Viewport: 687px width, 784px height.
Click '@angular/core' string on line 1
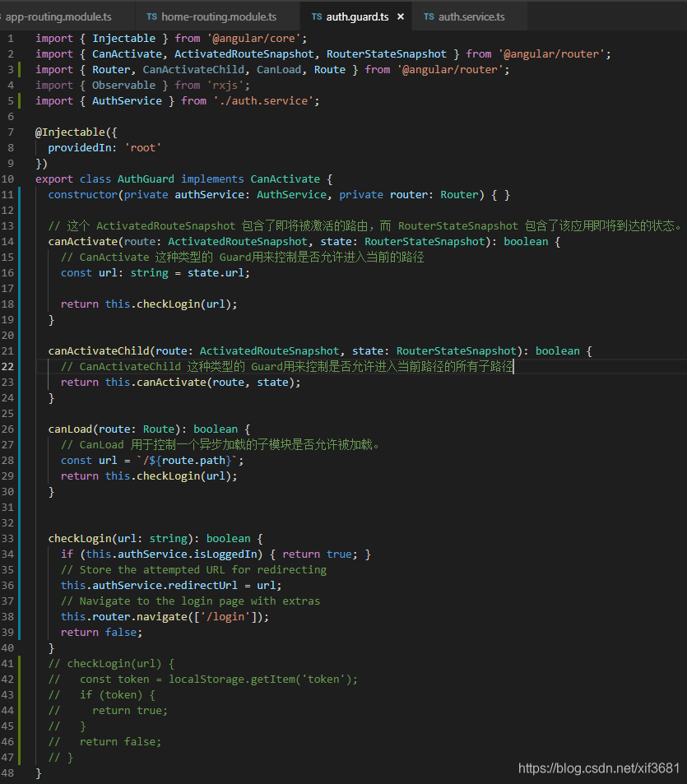254,39
